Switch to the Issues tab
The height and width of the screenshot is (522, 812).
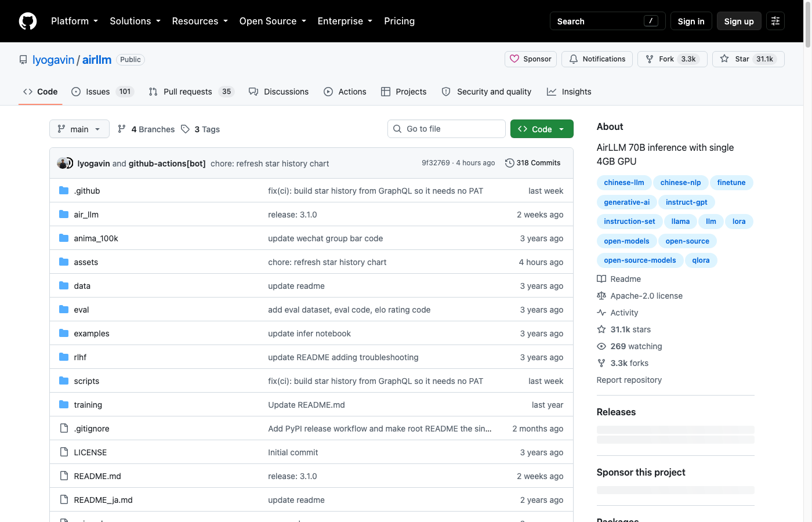103,91
